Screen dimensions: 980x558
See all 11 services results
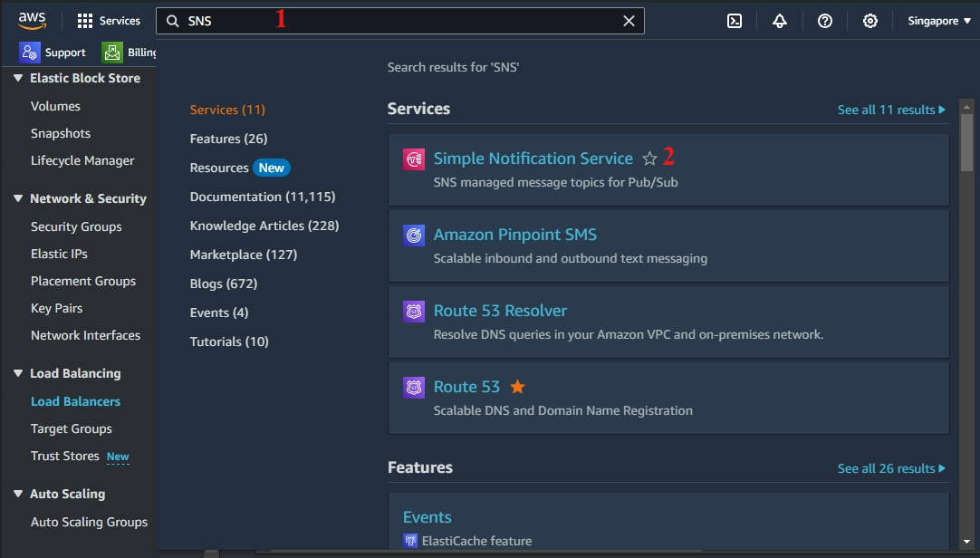891,110
